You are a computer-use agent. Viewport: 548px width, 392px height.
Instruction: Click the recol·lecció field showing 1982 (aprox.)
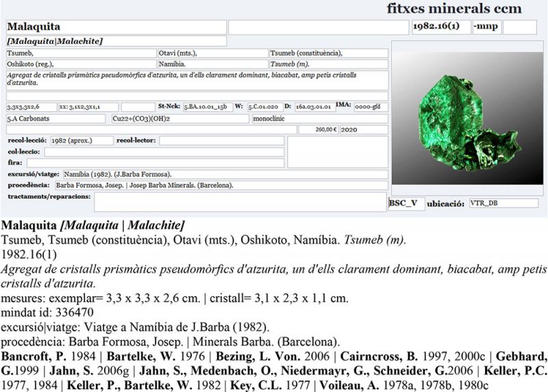[82, 140]
